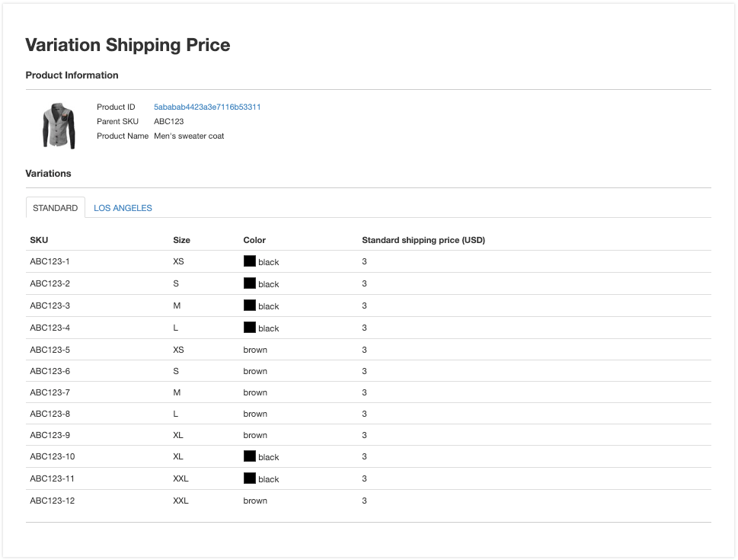Click the brown color label for ABC123-7
The image size is (738, 560).
pos(255,392)
